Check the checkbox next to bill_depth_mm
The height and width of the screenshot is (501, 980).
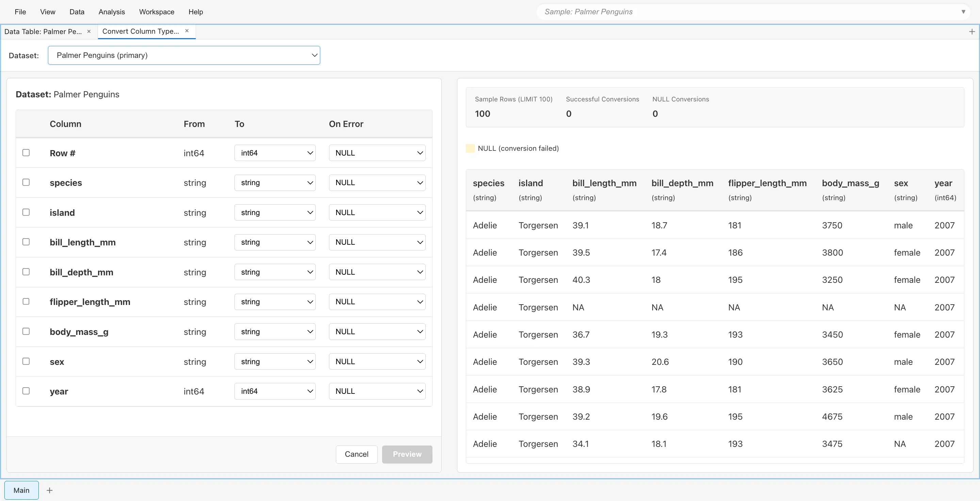coord(26,272)
